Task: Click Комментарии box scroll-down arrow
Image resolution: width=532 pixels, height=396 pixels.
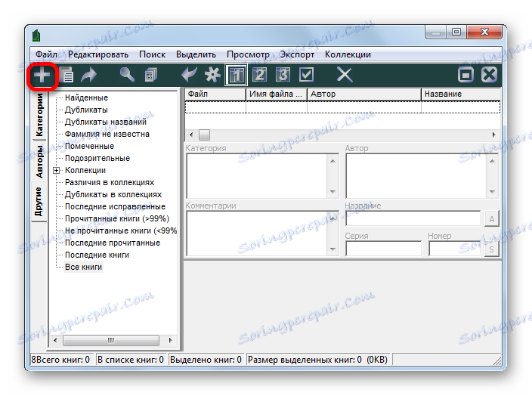Action: pos(332,249)
